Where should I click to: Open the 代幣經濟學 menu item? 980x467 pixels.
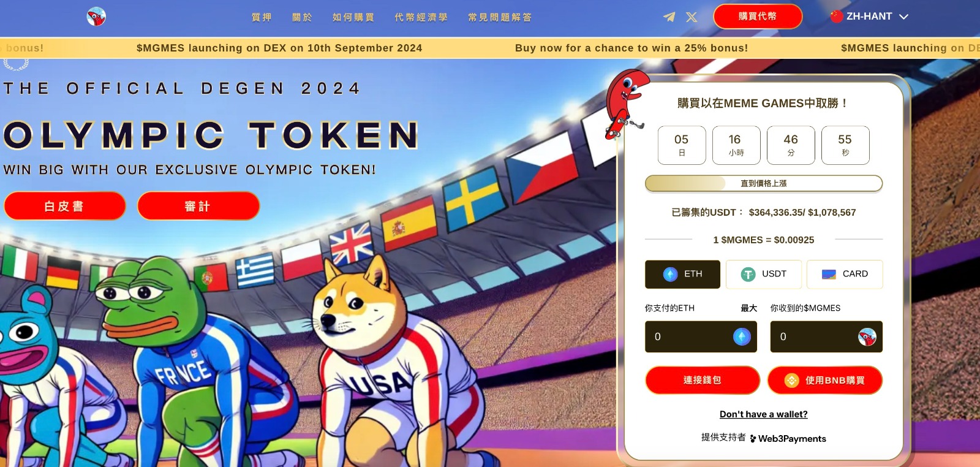tap(421, 17)
